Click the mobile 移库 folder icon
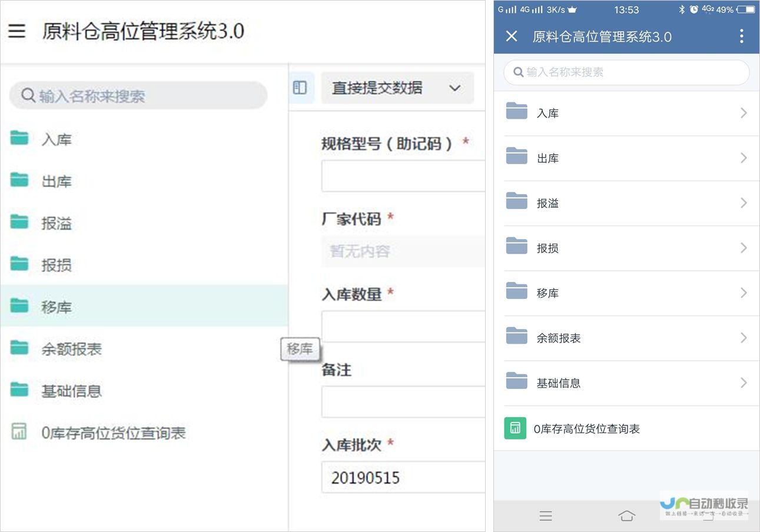This screenshot has height=532, width=760. click(x=517, y=291)
